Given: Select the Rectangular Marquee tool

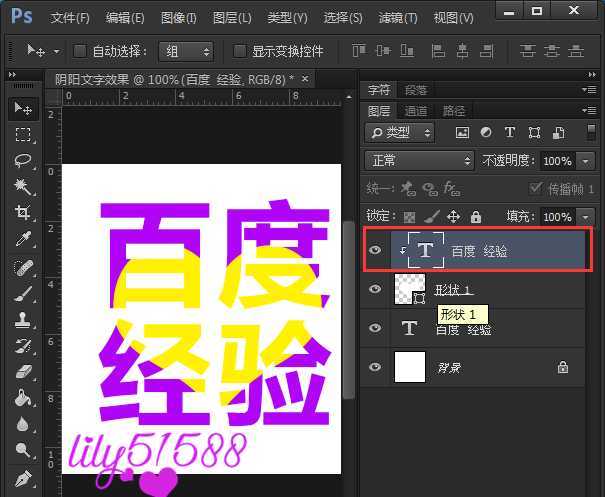Looking at the screenshot, I should tap(22, 134).
